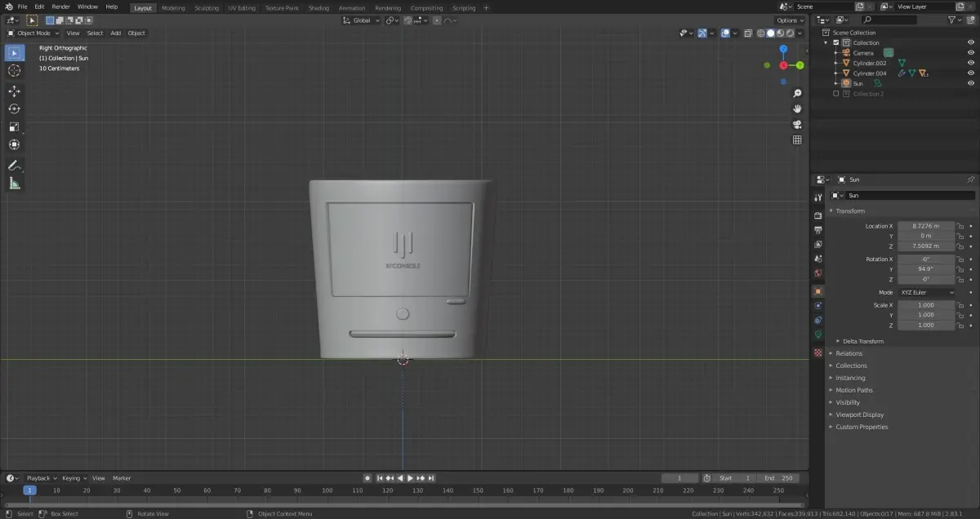Expand the Cylinder.004 tree item
The height and width of the screenshot is (519, 980).
[x=836, y=73]
